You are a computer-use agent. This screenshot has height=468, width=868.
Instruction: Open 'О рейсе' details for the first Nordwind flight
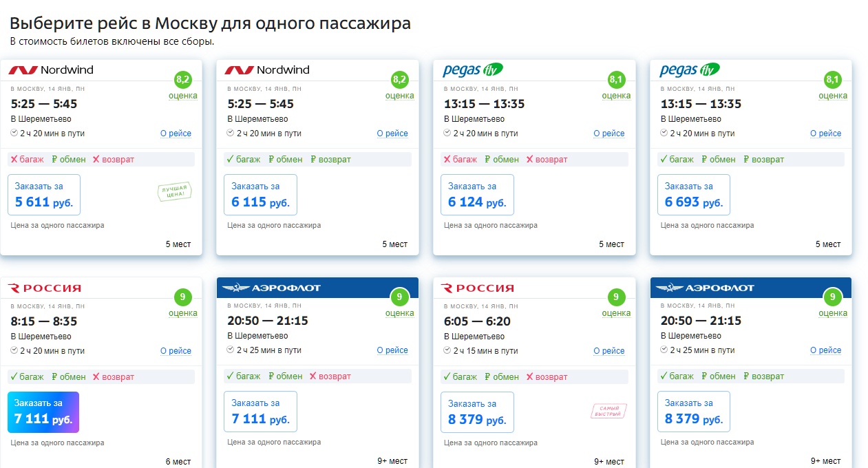coord(176,134)
